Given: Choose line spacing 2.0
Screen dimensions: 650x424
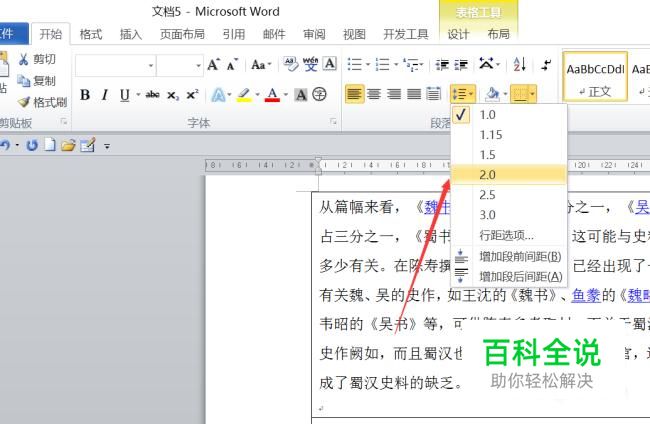Looking at the screenshot, I should [x=509, y=174].
